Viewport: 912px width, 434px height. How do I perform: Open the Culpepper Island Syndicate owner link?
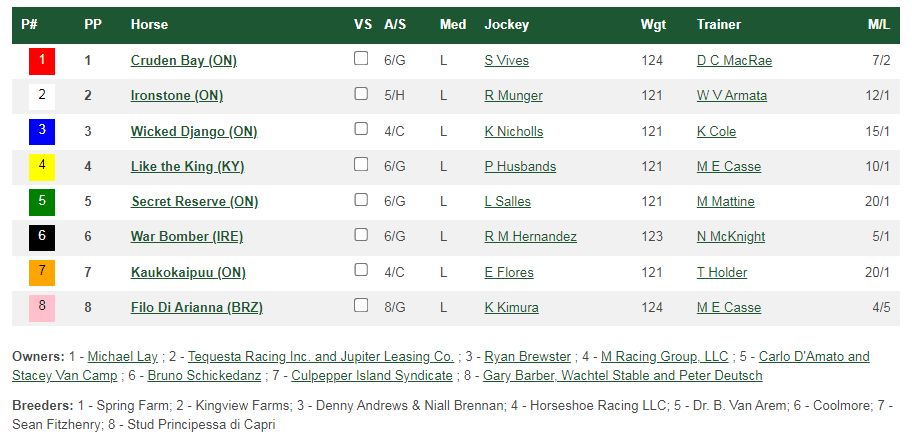[x=372, y=376]
